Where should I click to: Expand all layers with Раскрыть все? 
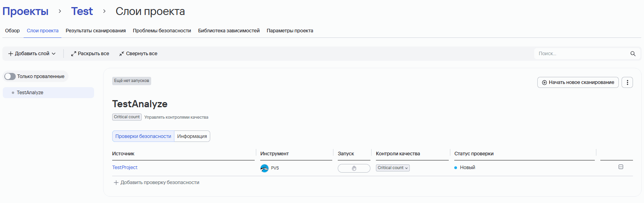click(x=90, y=54)
